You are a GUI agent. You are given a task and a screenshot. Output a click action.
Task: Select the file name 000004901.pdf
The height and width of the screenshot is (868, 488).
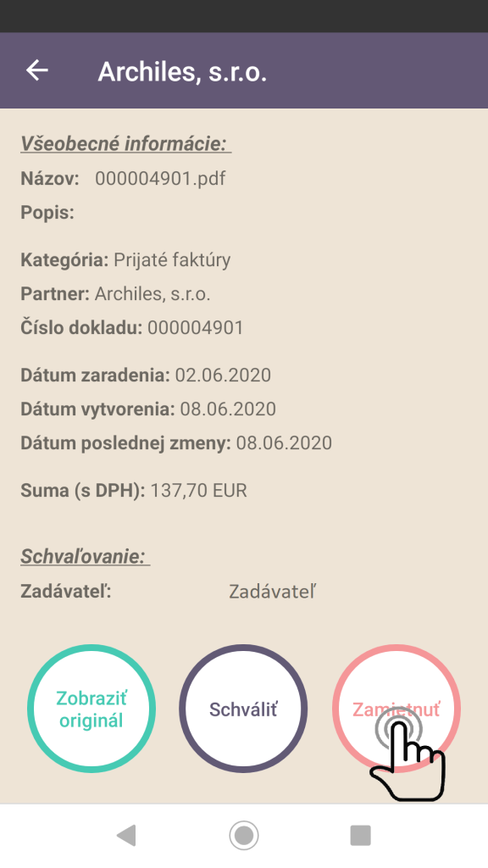[x=160, y=178]
